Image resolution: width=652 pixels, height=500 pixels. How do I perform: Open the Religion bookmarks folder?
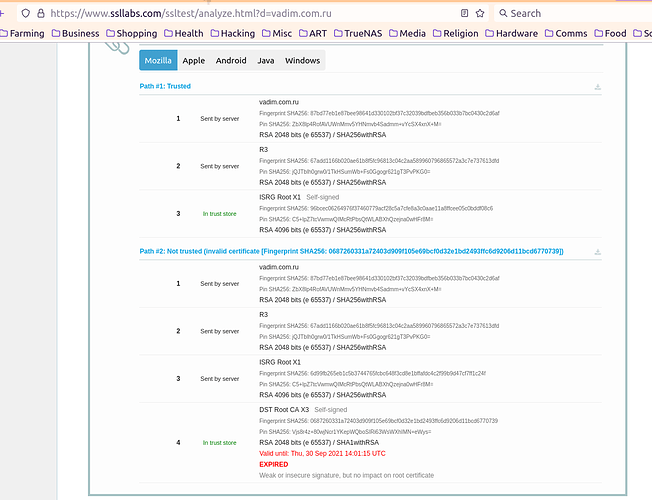(x=456, y=33)
